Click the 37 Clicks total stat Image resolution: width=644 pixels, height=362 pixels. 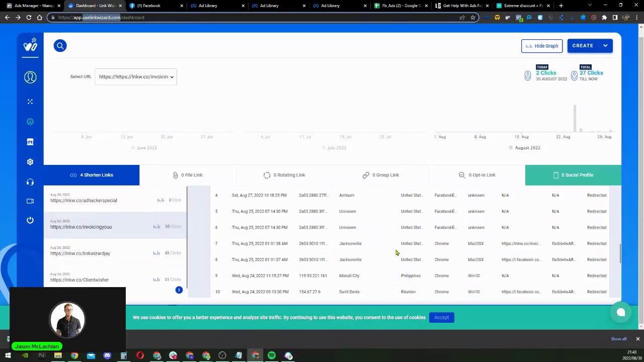pos(591,73)
